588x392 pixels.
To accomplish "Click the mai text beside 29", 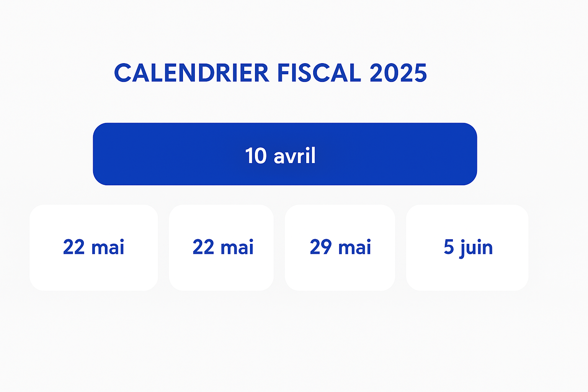I will [354, 247].
